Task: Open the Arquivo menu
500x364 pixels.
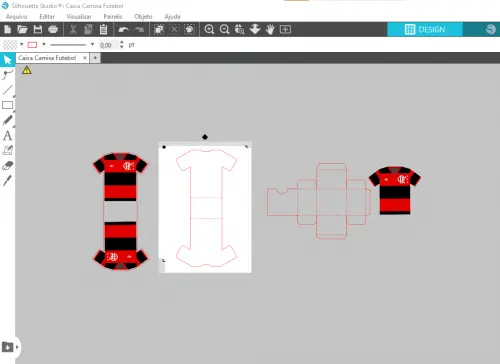Action: tap(16, 16)
